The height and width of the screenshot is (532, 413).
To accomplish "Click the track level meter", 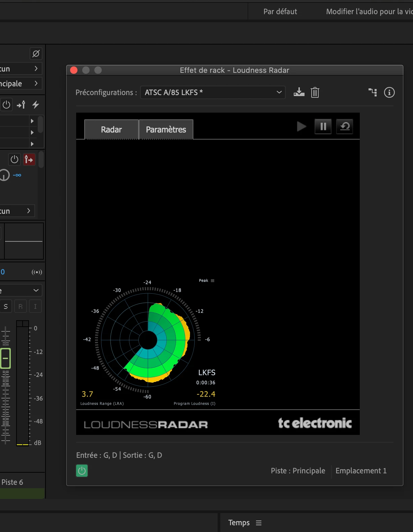I will pos(23,383).
